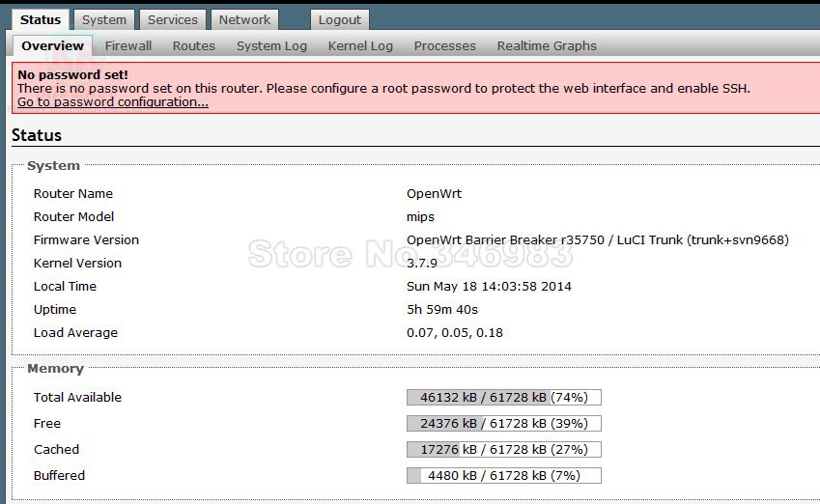Click the 'Free' memory label

click(x=47, y=424)
